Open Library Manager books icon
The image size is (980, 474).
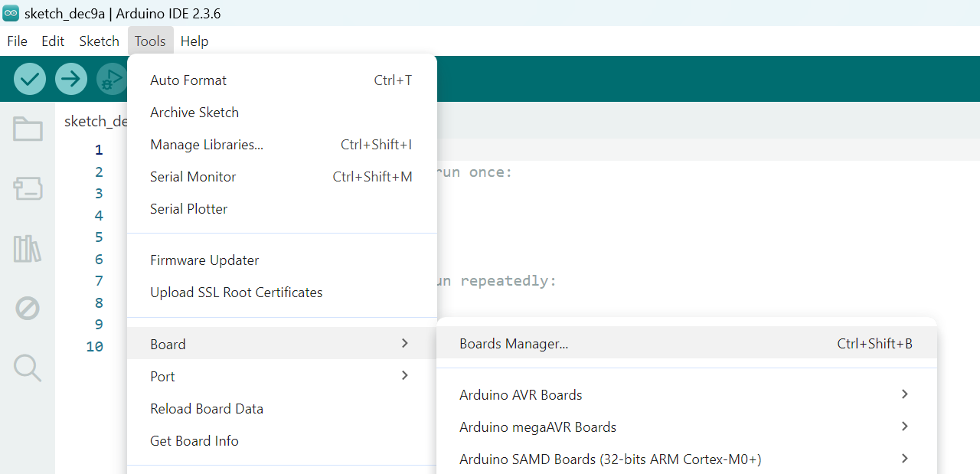[x=28, y=249]
